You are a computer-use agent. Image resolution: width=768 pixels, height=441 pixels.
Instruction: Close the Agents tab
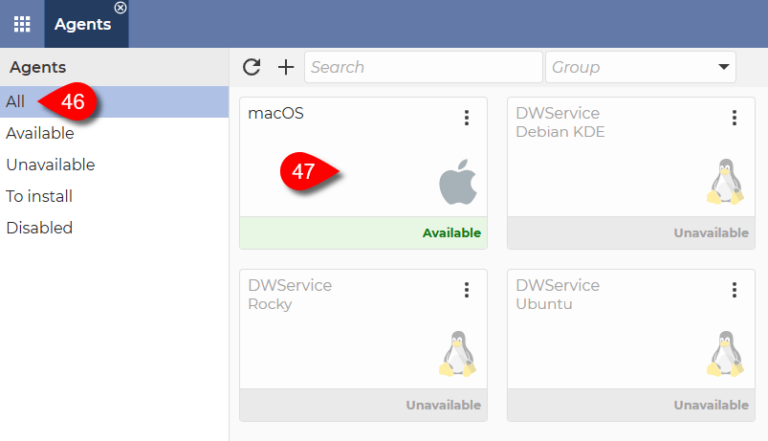(x=121, y=8)
